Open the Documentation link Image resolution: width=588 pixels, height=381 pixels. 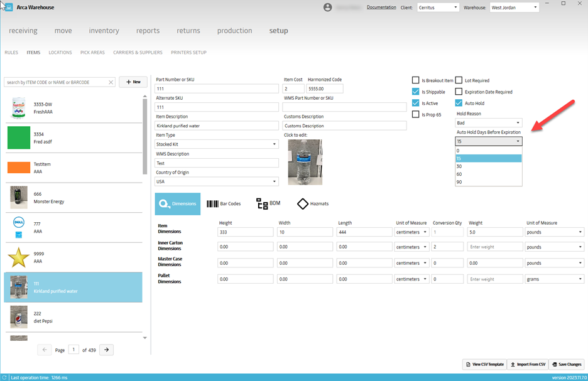click(x=381, y=8)
